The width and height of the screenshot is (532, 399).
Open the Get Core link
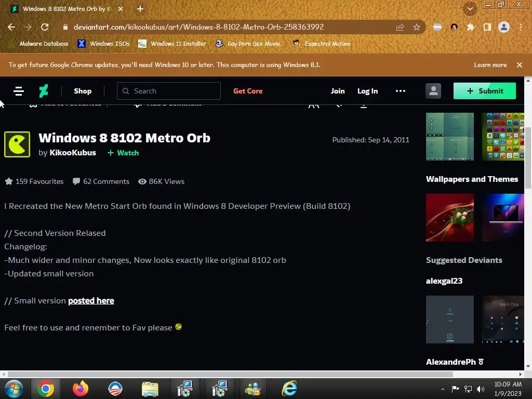pyautogui.click(x=248, y=91)
